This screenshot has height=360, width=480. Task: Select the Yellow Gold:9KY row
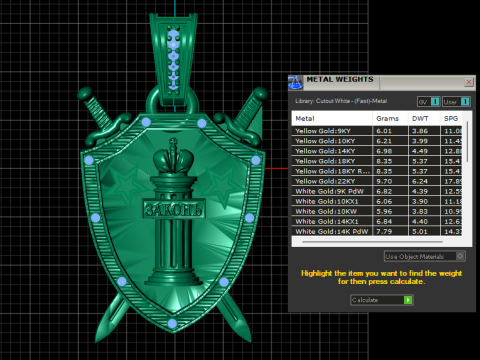377,131
